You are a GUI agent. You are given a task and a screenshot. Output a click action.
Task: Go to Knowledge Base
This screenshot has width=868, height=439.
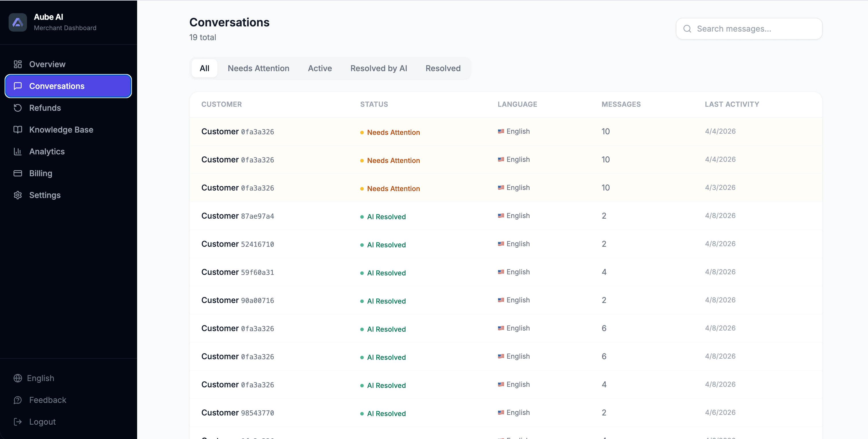click(x=68, y=129)
